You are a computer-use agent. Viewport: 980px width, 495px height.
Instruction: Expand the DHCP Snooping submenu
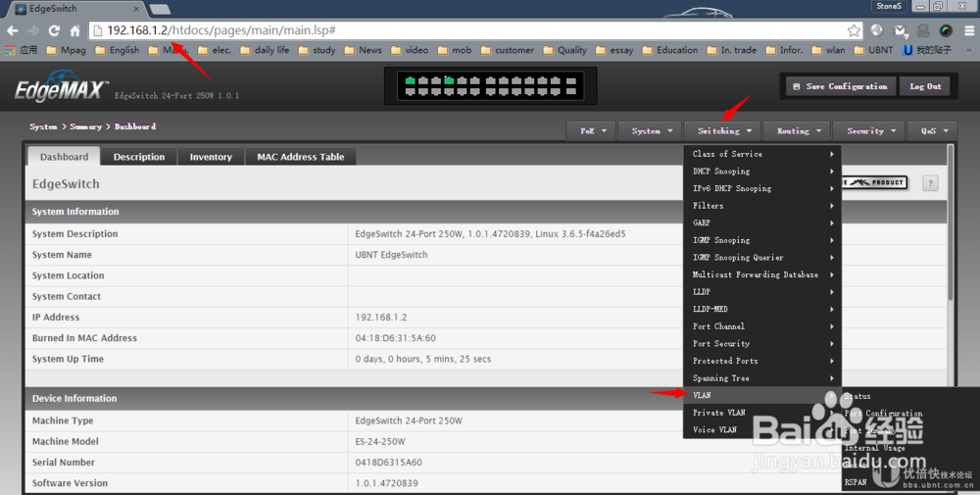coord(761,172)
